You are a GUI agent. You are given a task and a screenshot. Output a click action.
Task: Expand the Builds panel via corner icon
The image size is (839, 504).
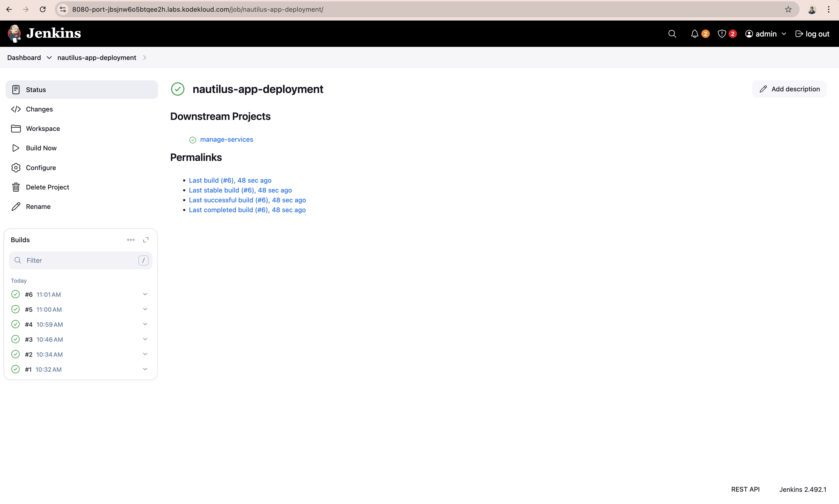146,240
